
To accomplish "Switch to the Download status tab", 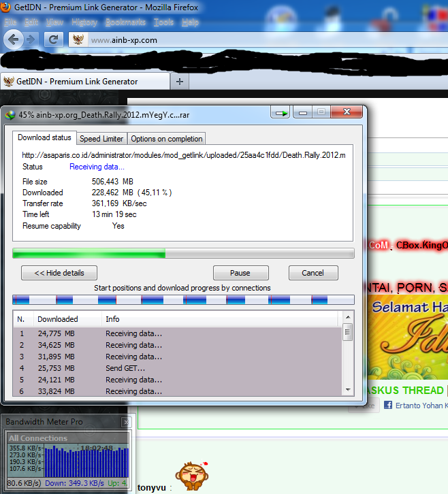I will 44,137.
